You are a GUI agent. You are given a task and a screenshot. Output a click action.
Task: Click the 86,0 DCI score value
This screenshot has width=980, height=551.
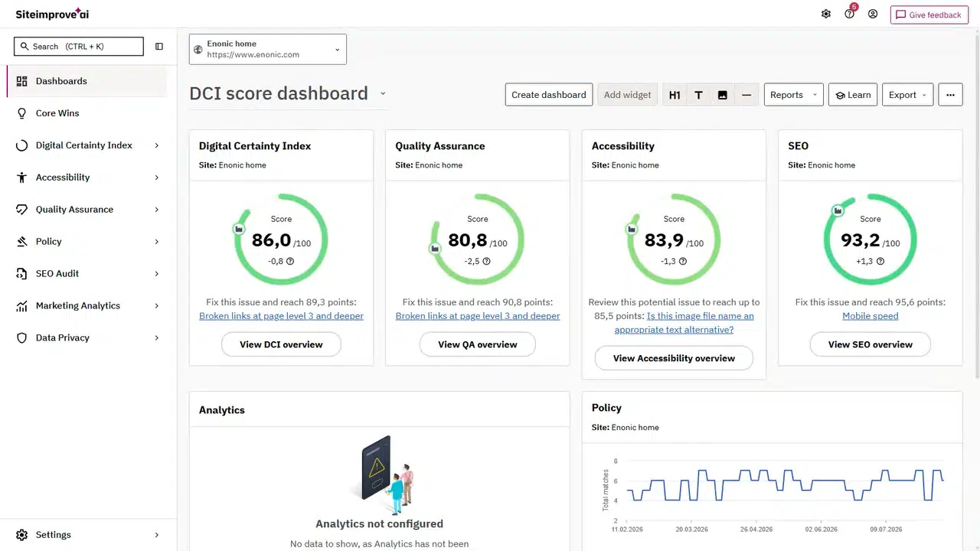[272, 240]
